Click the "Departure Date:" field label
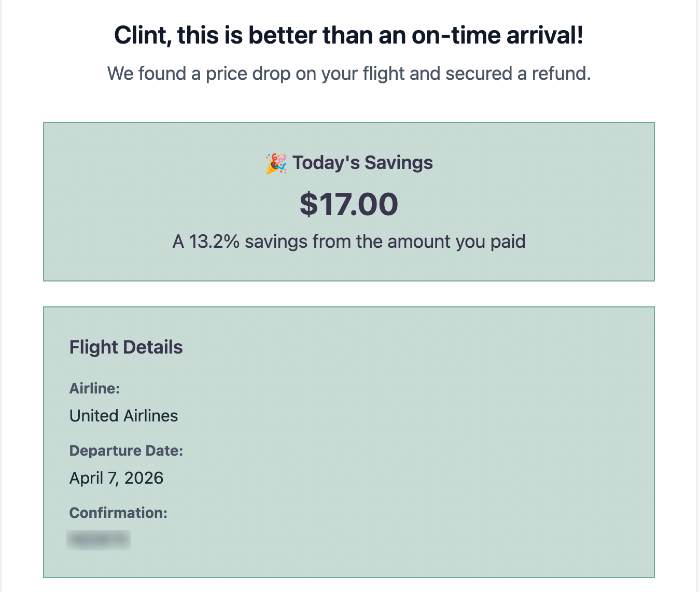Image resolution: width=700 pixels, height=592 pixels. (x=126, y=450)
